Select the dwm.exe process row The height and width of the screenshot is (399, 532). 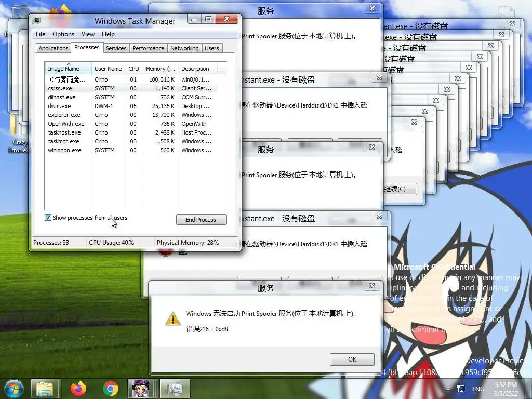click(x=131, y=106)
